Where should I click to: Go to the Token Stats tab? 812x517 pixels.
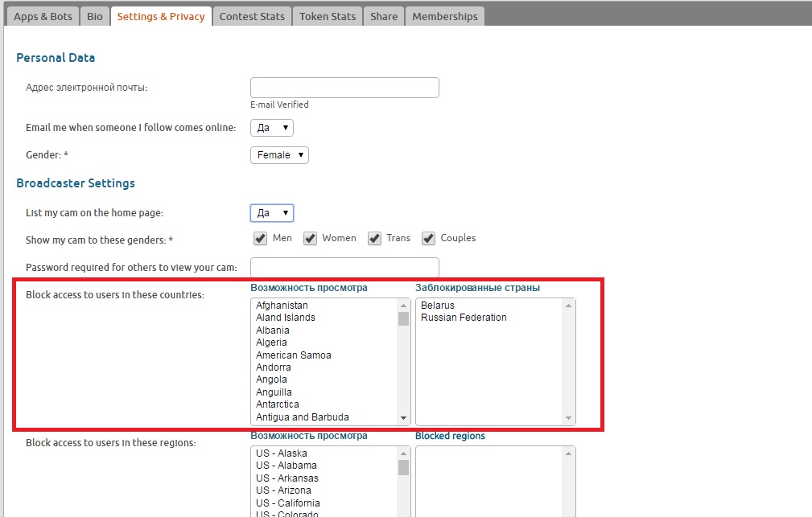click(x=328, y=16)
